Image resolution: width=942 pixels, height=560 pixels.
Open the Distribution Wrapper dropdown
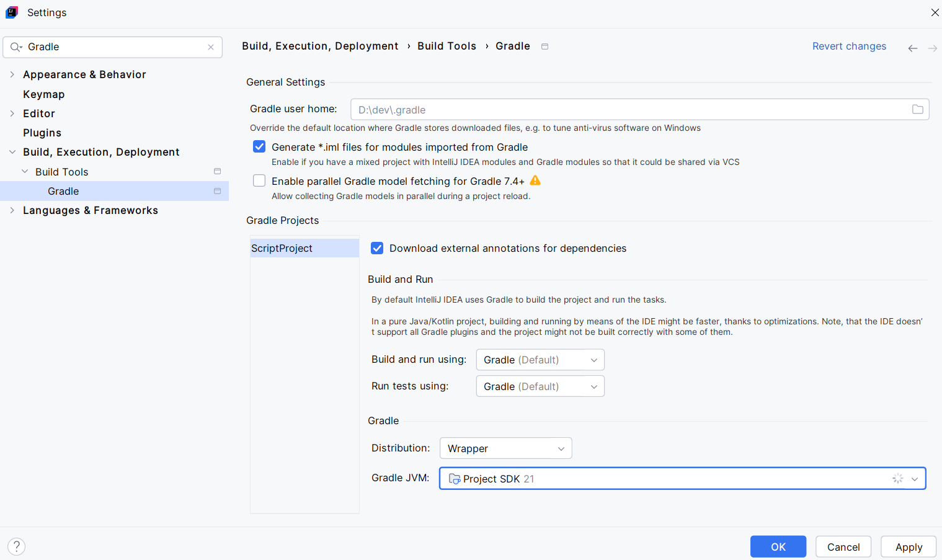[505, 448]
